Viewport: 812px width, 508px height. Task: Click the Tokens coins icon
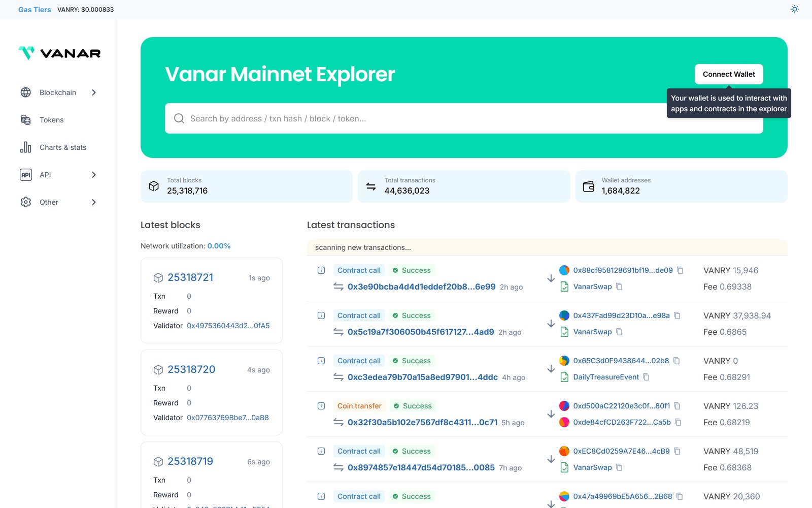pos(26,120)
